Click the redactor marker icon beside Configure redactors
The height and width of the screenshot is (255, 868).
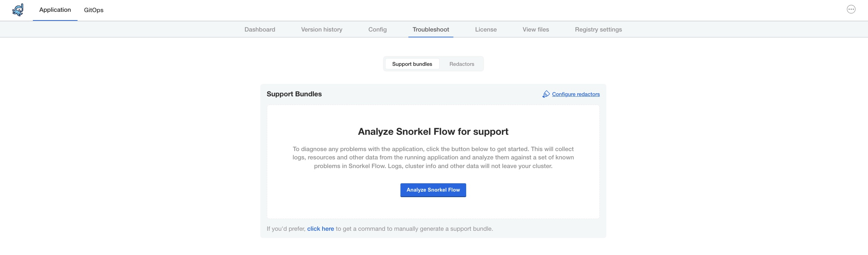(x=546, y=94)
